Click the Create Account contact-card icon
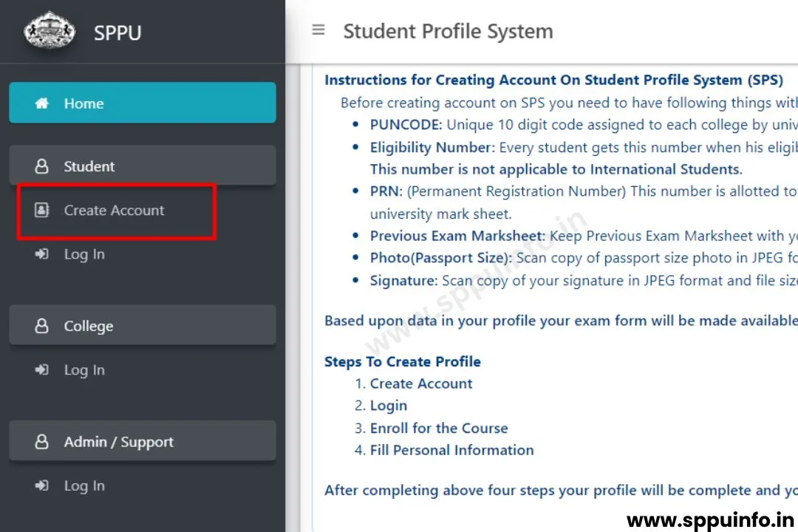 coord(42,211)
